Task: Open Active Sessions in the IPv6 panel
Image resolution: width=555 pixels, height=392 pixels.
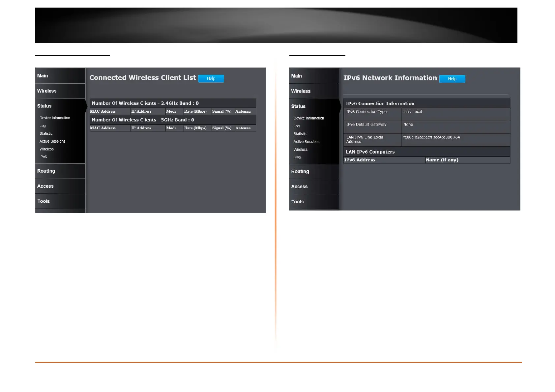Action: point(307,142)
